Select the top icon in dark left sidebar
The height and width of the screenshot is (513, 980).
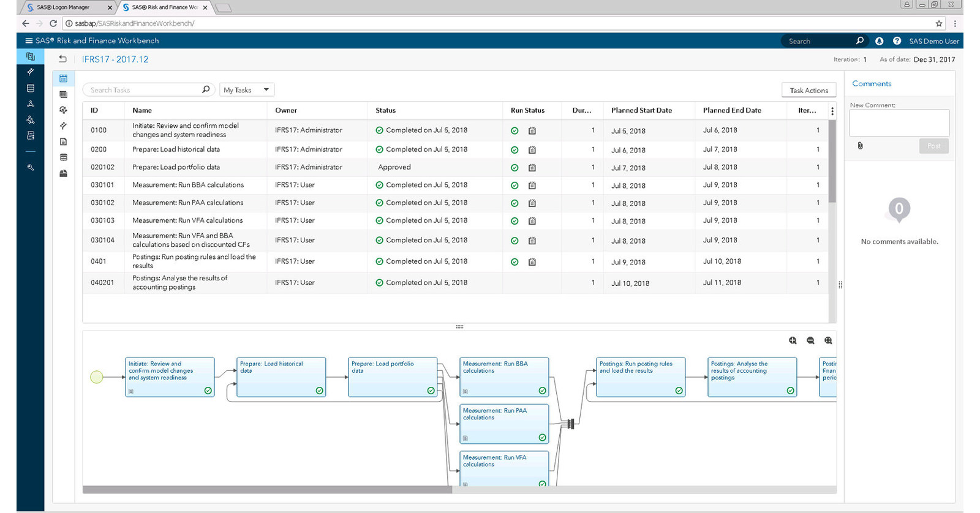(31, 56)
